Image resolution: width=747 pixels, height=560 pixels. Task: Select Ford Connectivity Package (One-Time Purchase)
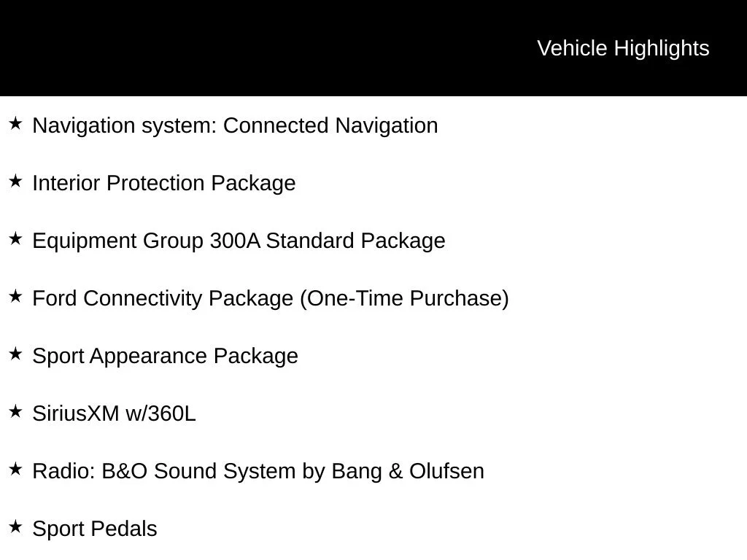tap(271, 299)
